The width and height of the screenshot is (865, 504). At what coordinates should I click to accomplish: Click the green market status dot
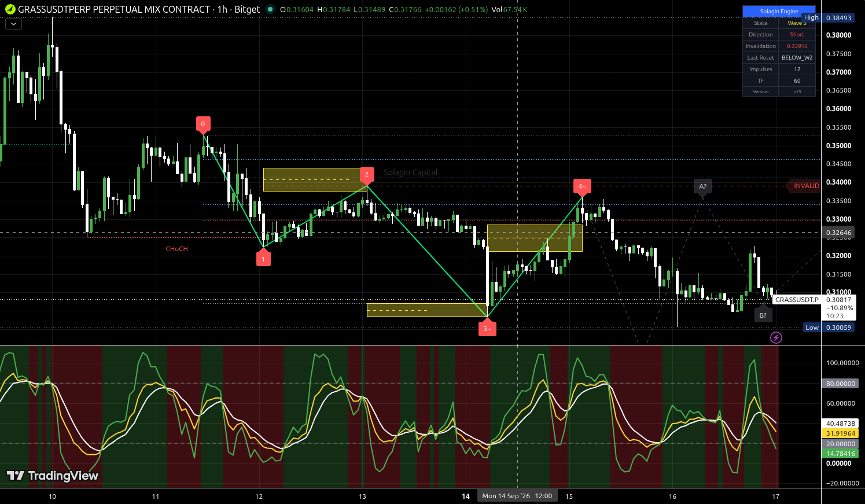(x=270, y=9)
